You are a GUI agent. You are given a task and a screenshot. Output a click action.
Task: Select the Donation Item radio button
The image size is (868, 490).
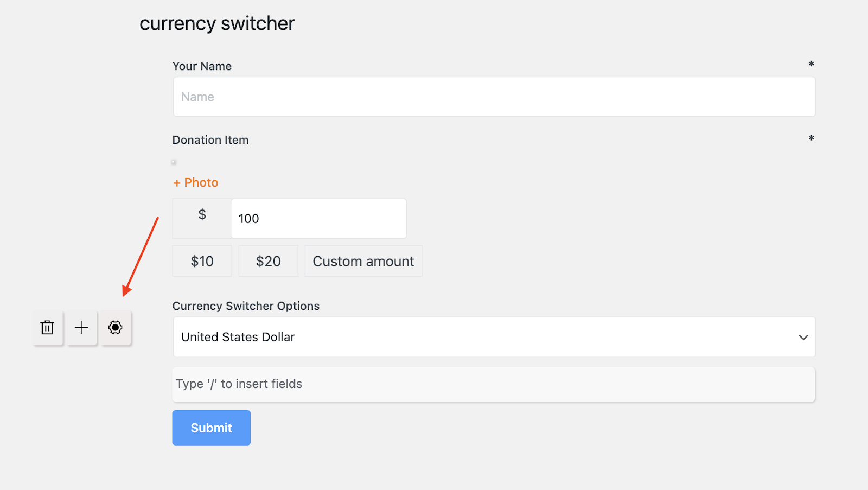click(x=174, y=161)
